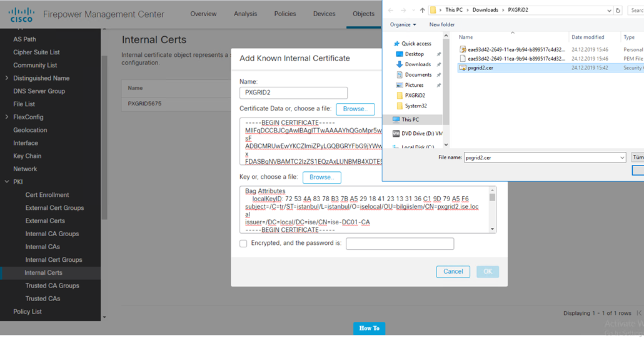The height and width of the screenshot is (338, 644).
Task: Click the Name field containing PXGRID2
Action: [x=293, y=92]
